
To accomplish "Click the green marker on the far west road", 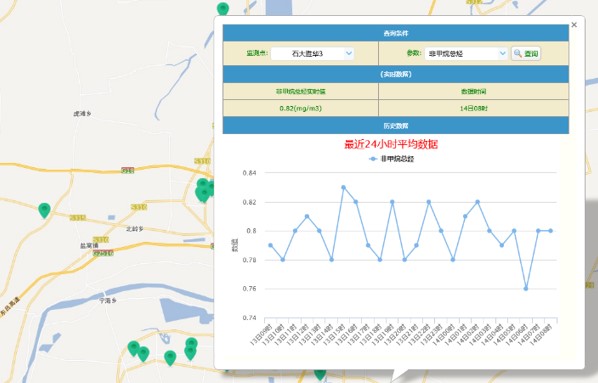I will pos(44,210).
